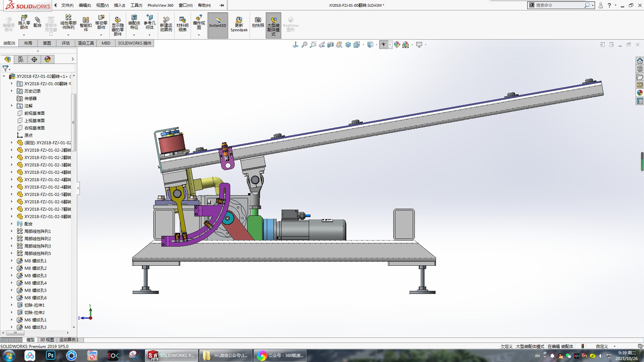Click the feature tree vertical scrollbar
Viewport: 644px width, 362px height.
pos(74,122)
